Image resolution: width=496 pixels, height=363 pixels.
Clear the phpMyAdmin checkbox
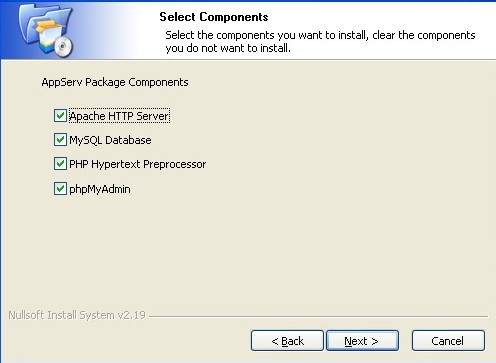pos(60,189)
